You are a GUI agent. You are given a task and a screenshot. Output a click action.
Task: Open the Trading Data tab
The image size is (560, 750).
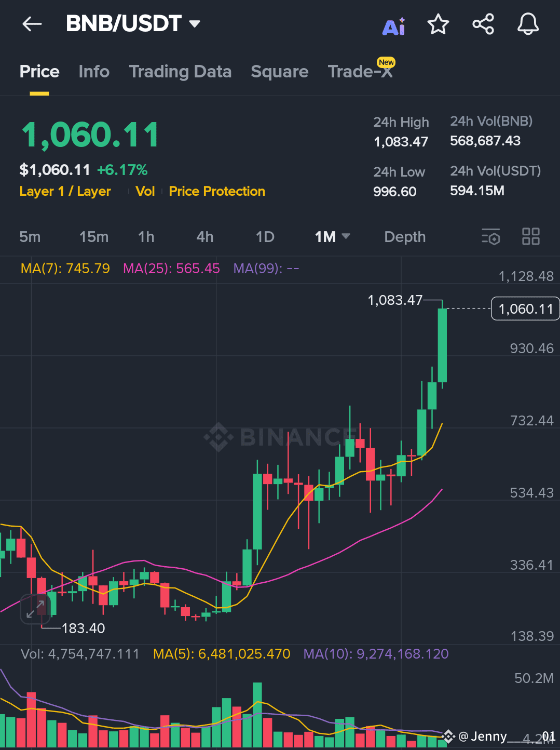coord(180,72)
